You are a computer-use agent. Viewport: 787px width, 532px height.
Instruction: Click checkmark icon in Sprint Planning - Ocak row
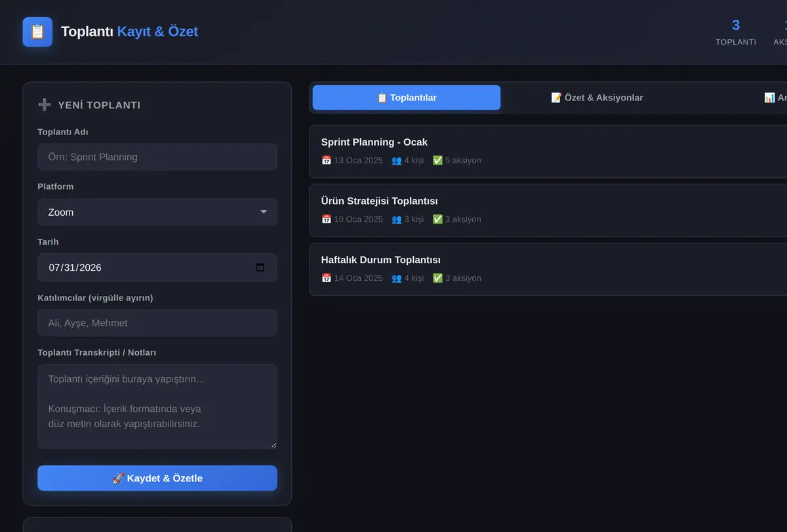click(x=437, y=160)
